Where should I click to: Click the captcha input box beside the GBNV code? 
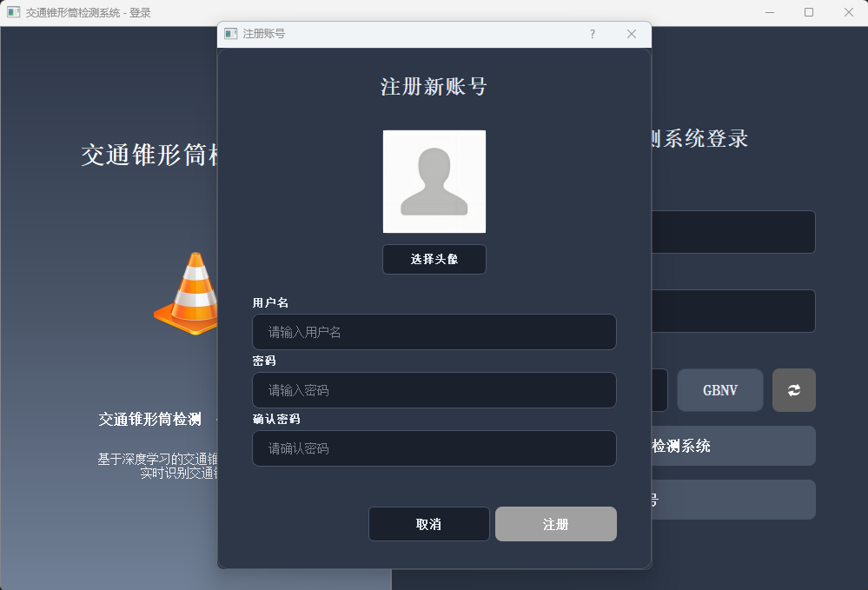pos(658,390)
